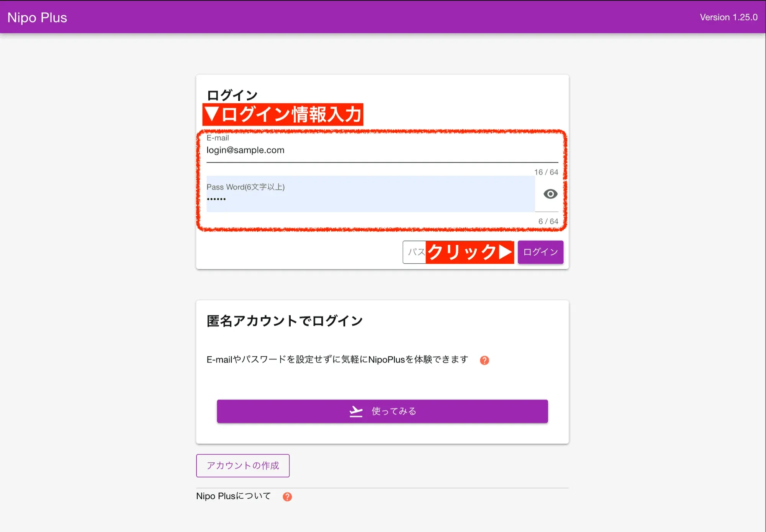Click the 16/64 character counter
The width and height of the screenshot is (766, 532).
545,172
